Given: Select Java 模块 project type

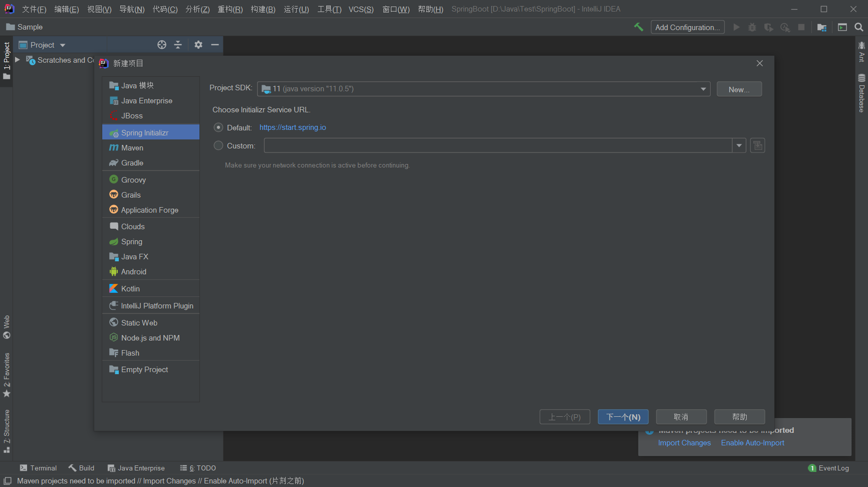Looking at the screenshot, I should click(151, 86).
